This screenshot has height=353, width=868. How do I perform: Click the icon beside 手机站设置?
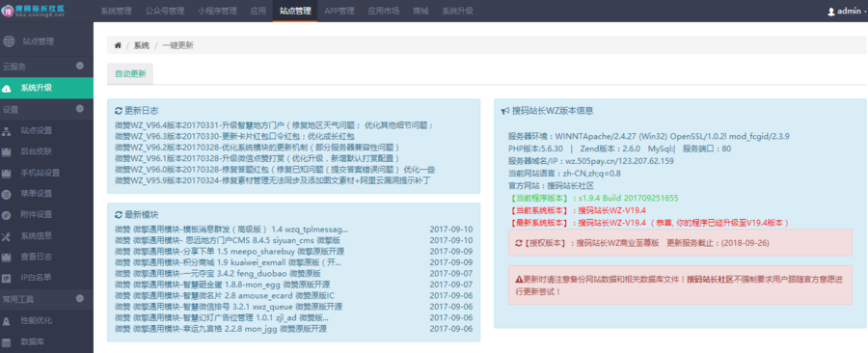pyautogui.click(x=7, y=173)
